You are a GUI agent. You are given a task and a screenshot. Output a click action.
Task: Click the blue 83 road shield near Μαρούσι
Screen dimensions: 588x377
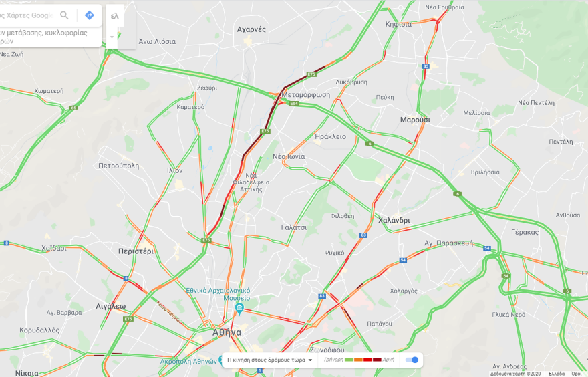pos(426,66)
